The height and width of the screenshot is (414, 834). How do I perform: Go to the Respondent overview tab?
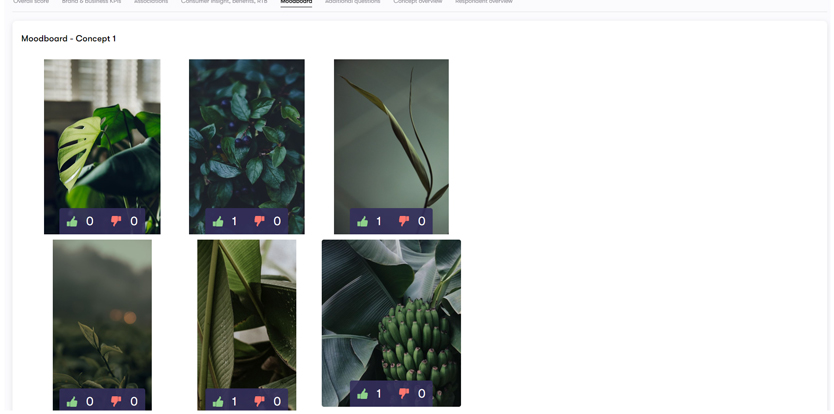tap(484, 2)
